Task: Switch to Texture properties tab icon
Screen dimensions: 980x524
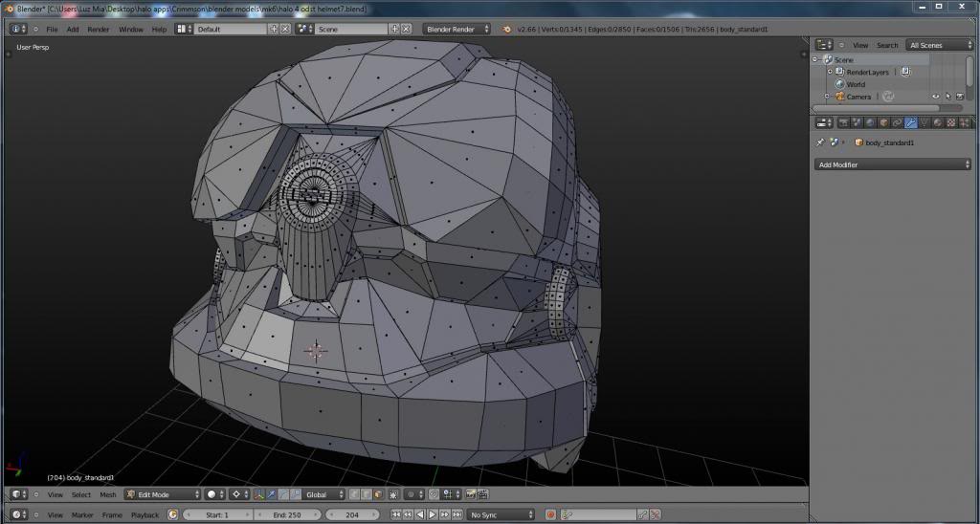Action: [951, 122]
